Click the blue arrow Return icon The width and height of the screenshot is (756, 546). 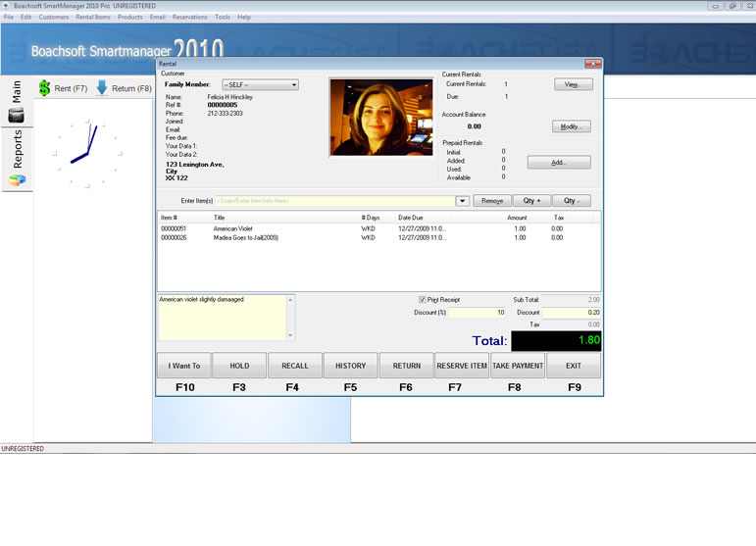[101, 89]
